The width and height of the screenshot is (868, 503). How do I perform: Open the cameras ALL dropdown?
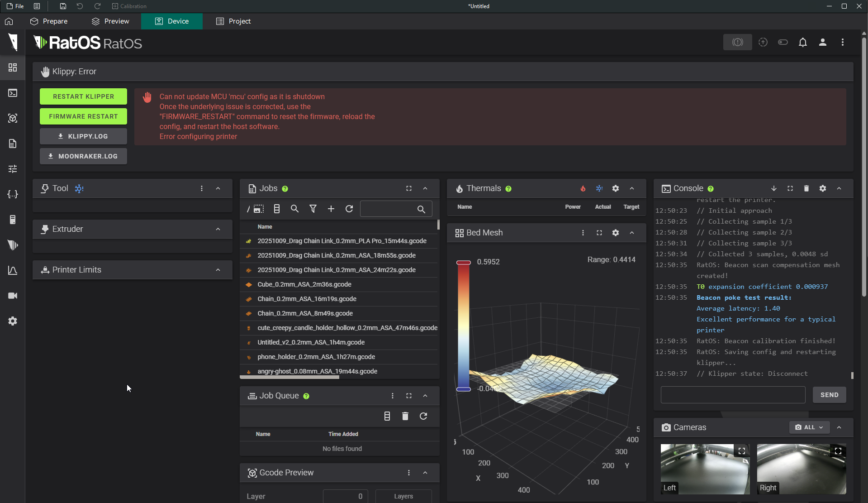coord(809,427)
